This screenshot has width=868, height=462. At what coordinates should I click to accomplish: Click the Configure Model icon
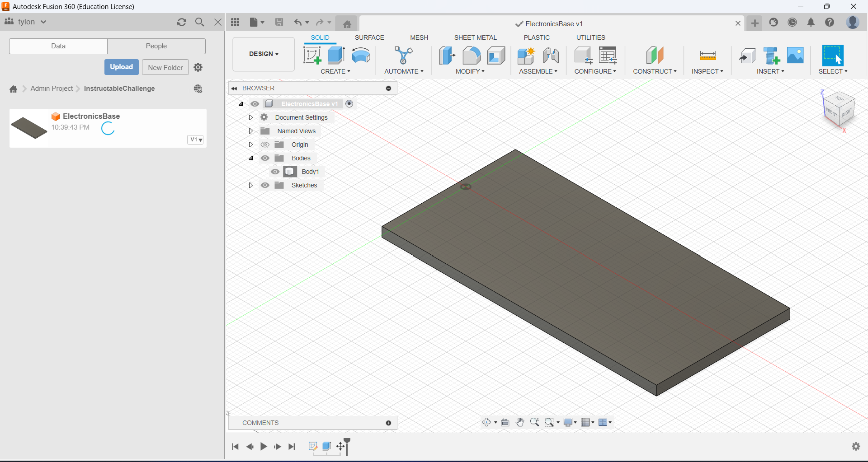583,56
